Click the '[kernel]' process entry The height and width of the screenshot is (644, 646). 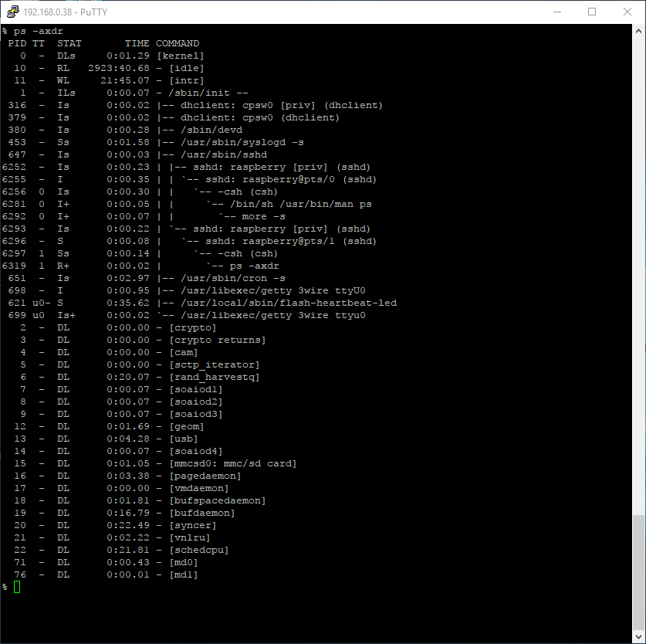pyautogui.click(x=181, y=56)
